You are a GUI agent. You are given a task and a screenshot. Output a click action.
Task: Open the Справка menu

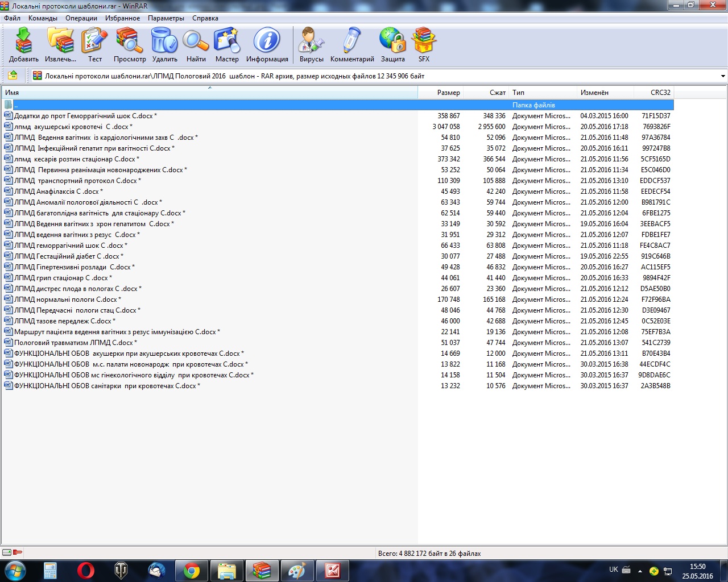click(x=205, y=18)
